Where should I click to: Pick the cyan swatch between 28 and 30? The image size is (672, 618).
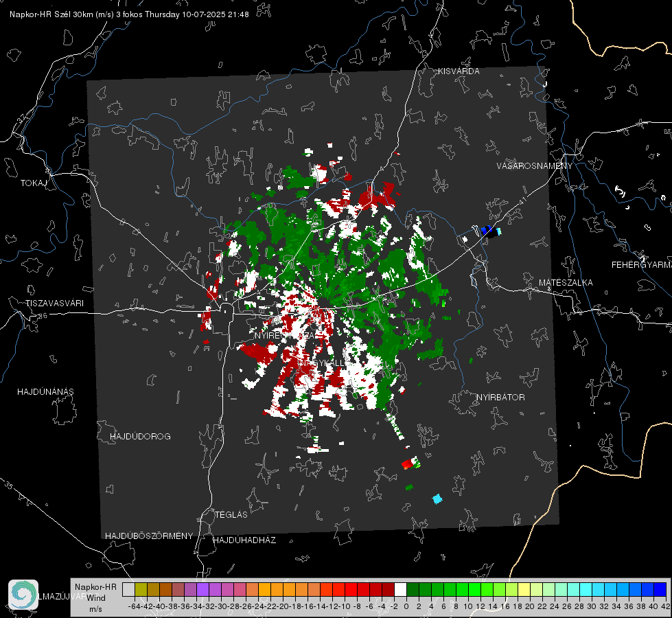coord(586,589)
